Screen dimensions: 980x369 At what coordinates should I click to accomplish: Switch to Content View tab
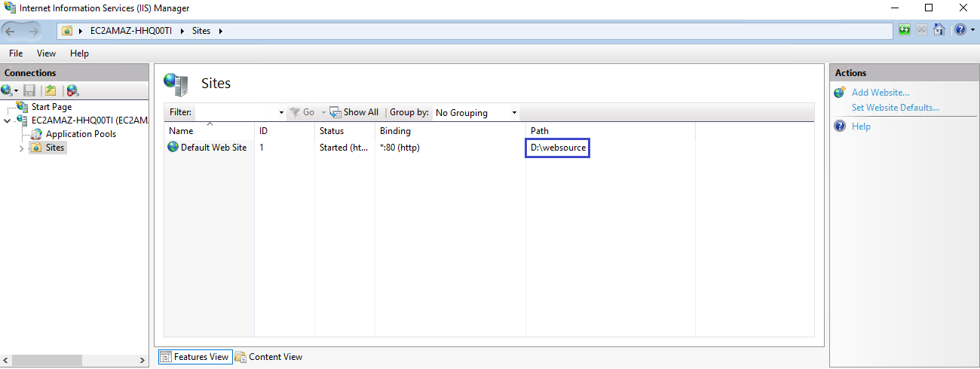pyautogui.click(x=268, y=357)
